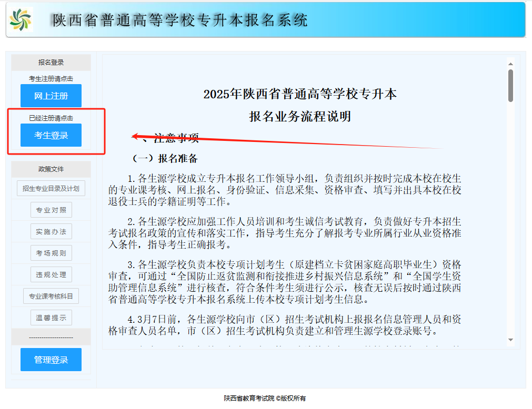Screen dimensions: 532x409
Task: Open the 专业课考核科目 link
Action: coord(51,295)
